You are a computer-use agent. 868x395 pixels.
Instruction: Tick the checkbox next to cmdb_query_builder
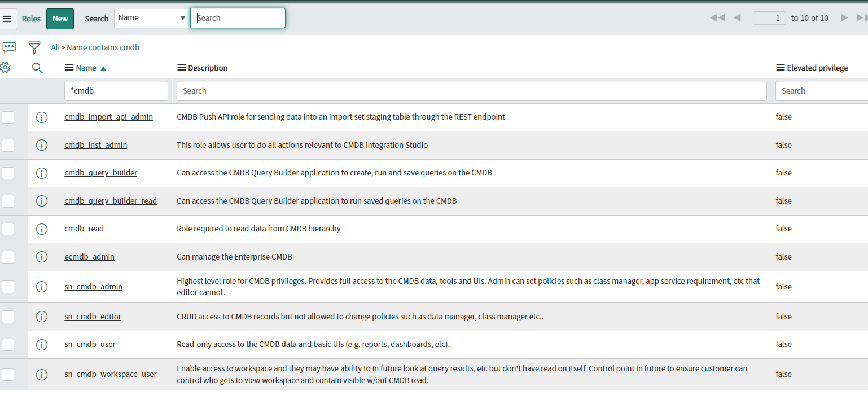pyautogui.click(x=8, y=173)
